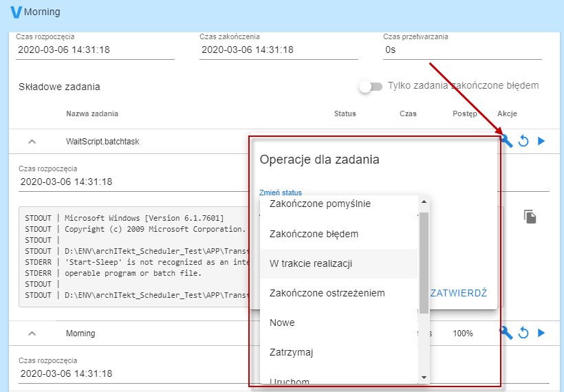Click the ZATWIERDŹ button
The width and height of the screenshot is (564, 392).
coord(459,293)
